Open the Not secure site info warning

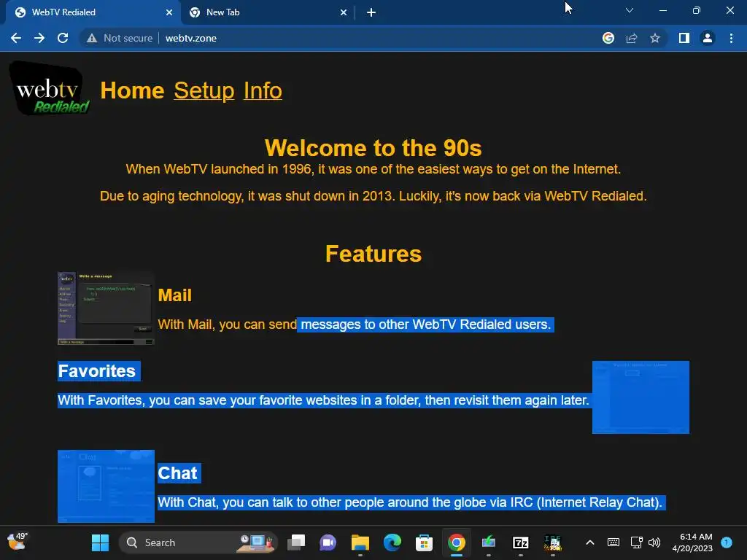point(120,38)
